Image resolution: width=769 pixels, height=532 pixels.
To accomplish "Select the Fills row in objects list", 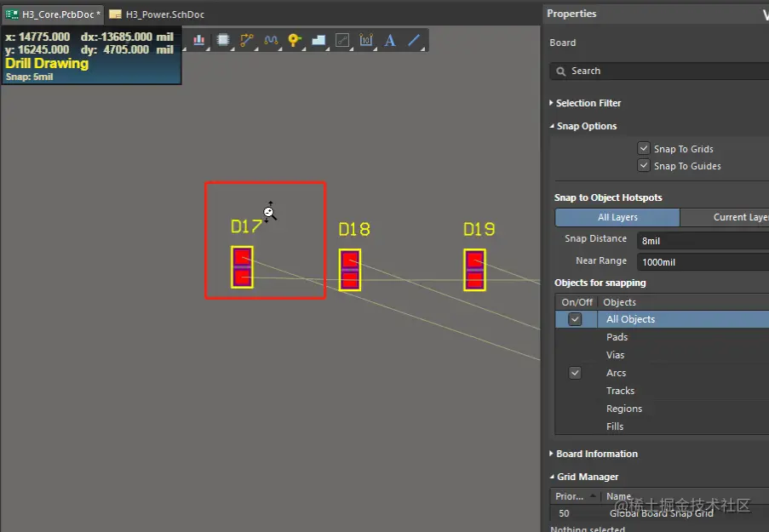I will pyautogui.click(x=662, y=426).
